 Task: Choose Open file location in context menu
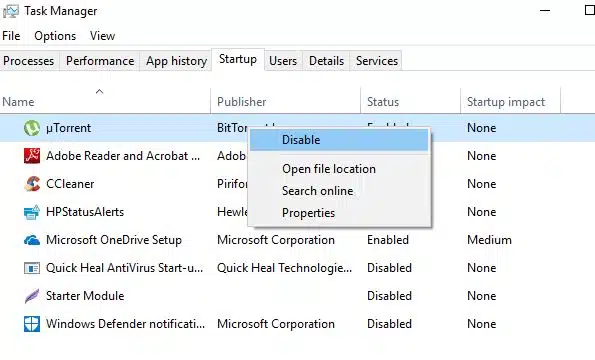click(339, 169)
